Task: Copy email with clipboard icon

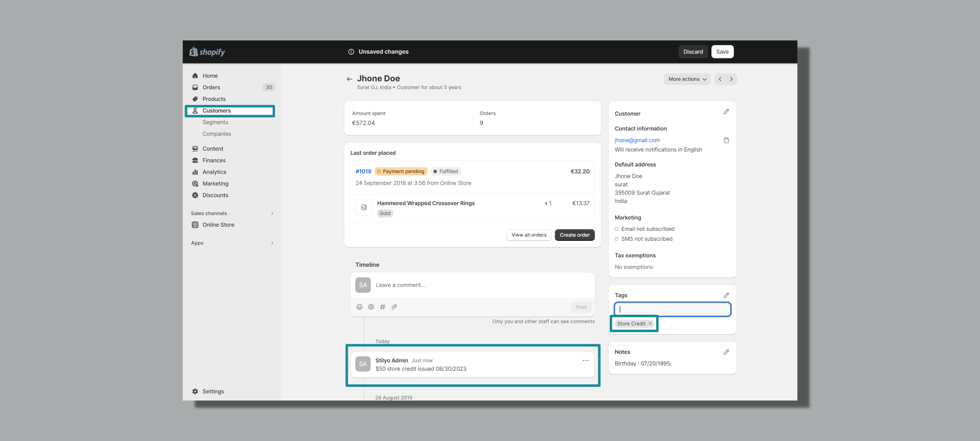Action: [726, 140]
